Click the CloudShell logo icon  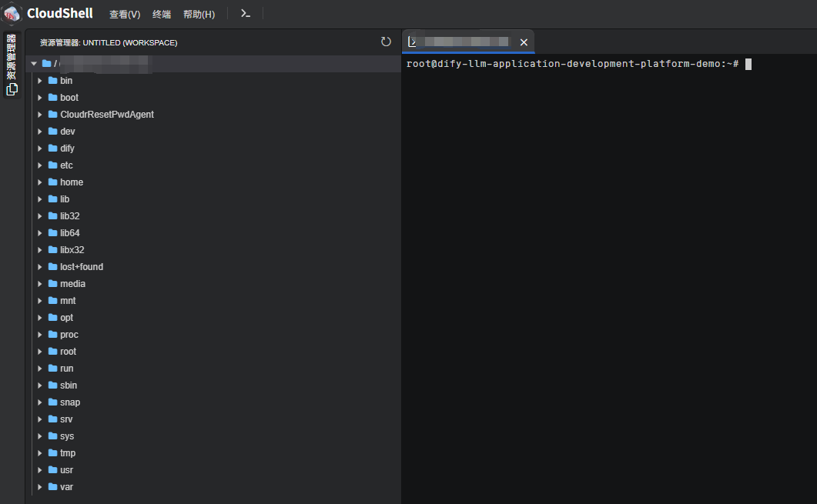point(12,14)
